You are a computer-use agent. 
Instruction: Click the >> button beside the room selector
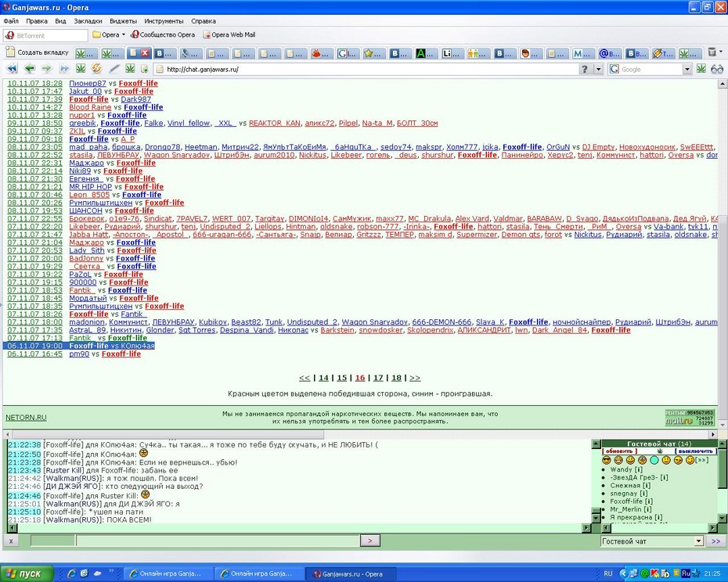[x=716, y=541]
